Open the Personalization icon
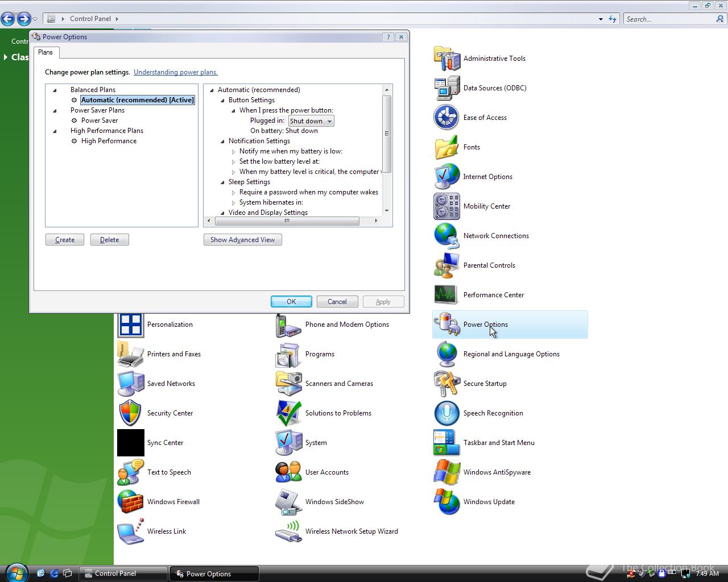 click(130, 325)
